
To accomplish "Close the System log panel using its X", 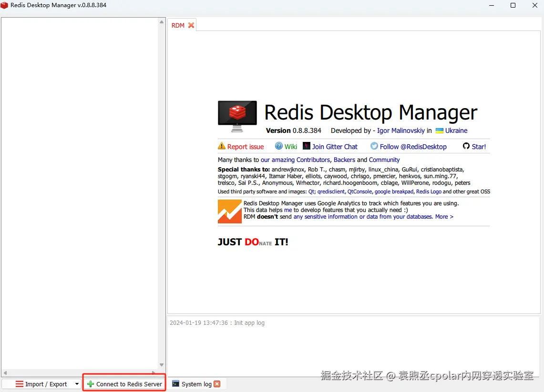I will tap(217, 384).
